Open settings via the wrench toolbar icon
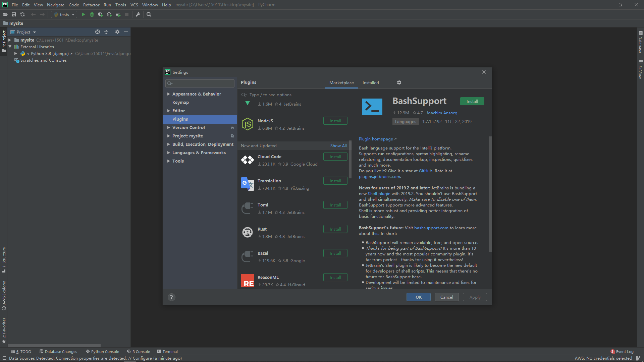 pyautogui.click(x=138, y=14)
